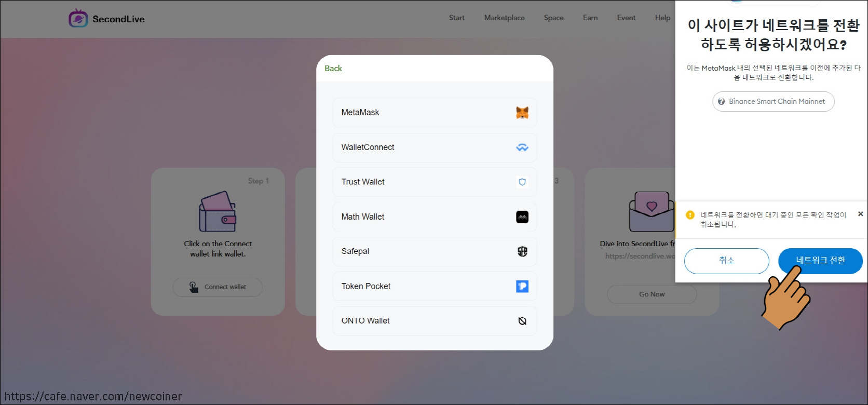Click the Binance Smart Chain Mainnet chip
Image resolution: width=868 pixels, height=405 pixels.
[773, 102]
